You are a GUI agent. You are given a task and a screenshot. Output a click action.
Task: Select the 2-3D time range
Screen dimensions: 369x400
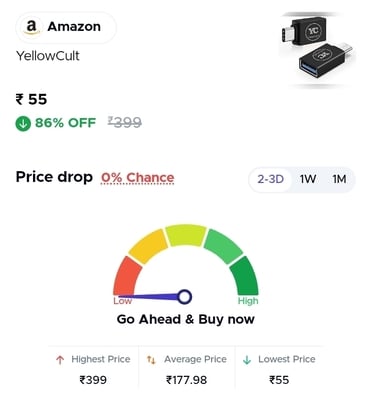[x=271, y=179]
